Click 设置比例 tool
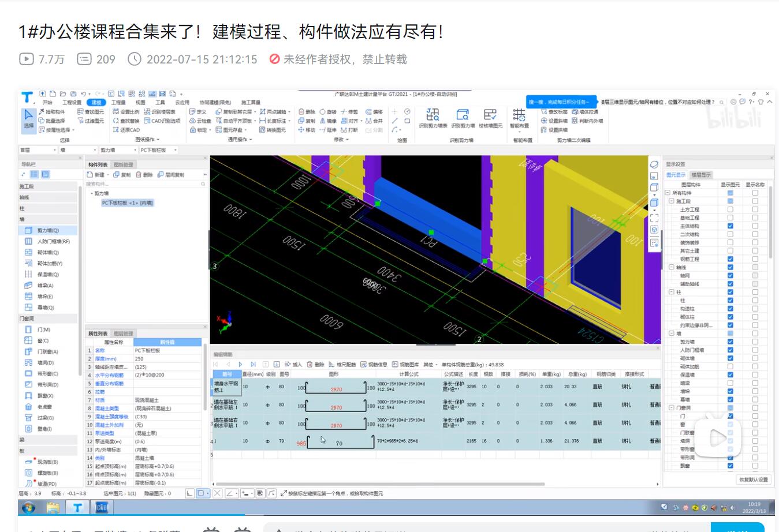This screenshot has height=532, width=779. 126,112
